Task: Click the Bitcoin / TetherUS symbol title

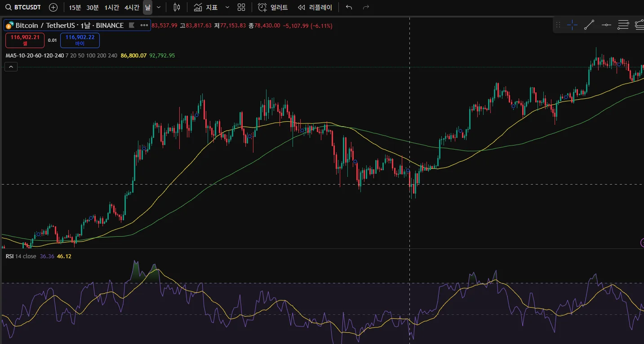Action: (x=70, y=26)
